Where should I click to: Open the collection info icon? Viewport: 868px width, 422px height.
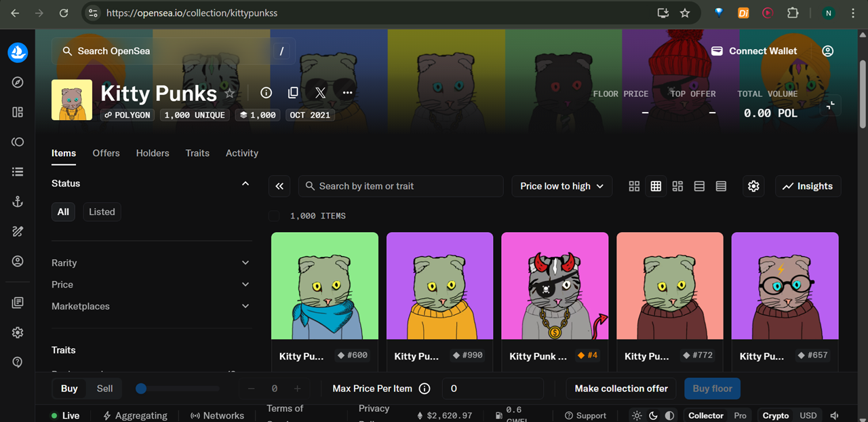pos(266,93)
